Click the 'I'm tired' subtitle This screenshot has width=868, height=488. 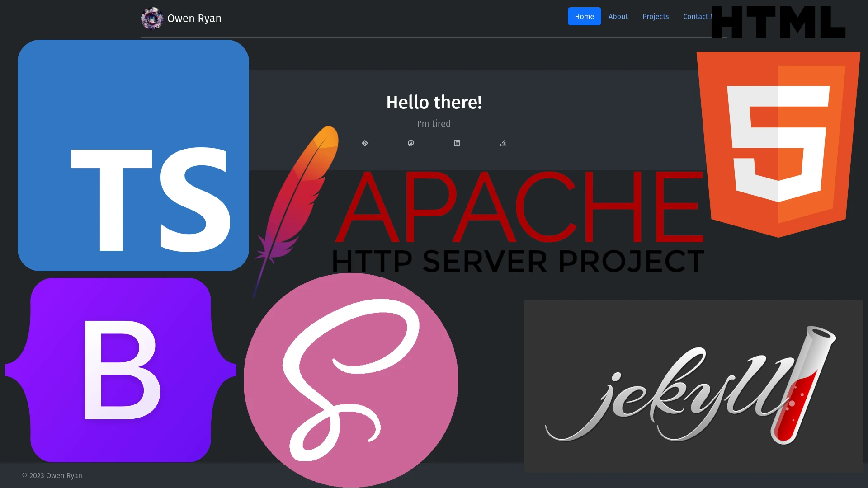click(434, 124)
